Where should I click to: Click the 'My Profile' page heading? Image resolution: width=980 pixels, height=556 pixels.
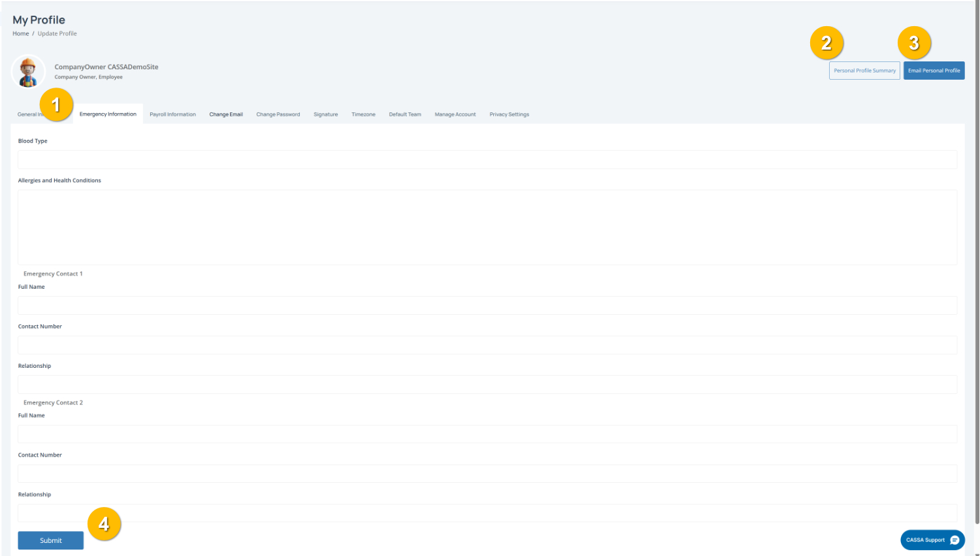coord(39,20)
